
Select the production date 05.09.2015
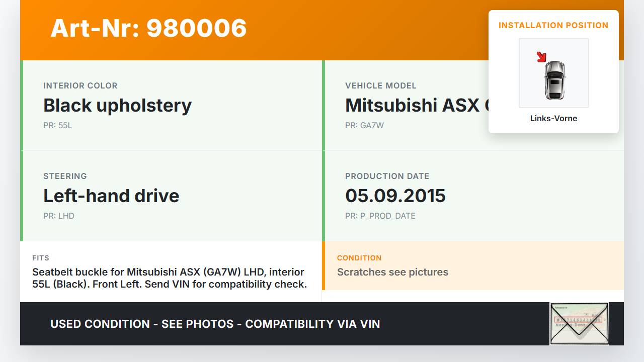(395, 196)
